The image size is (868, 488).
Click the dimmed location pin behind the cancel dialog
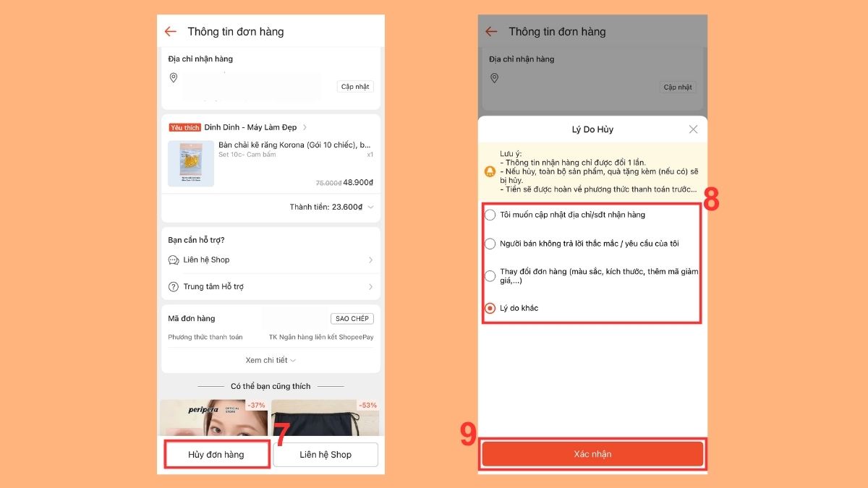(495, 78)
